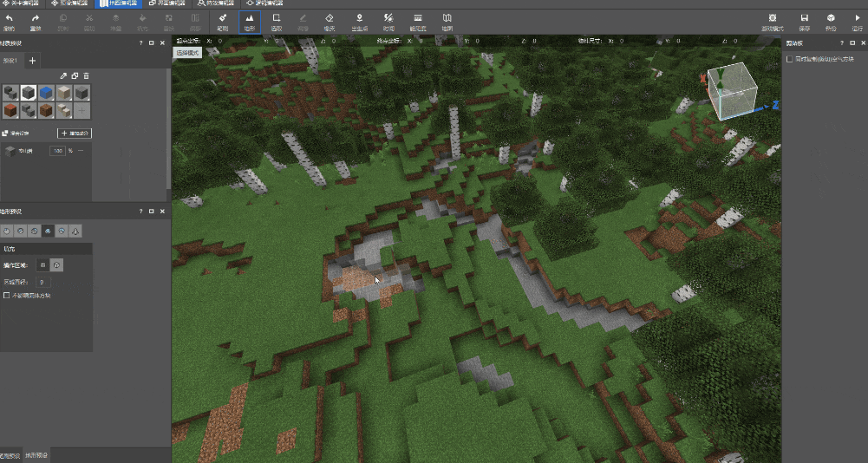This screenshot has height=463, width=868.
Task: Pick the blue block swatch
Action: [x=46, y=93]
